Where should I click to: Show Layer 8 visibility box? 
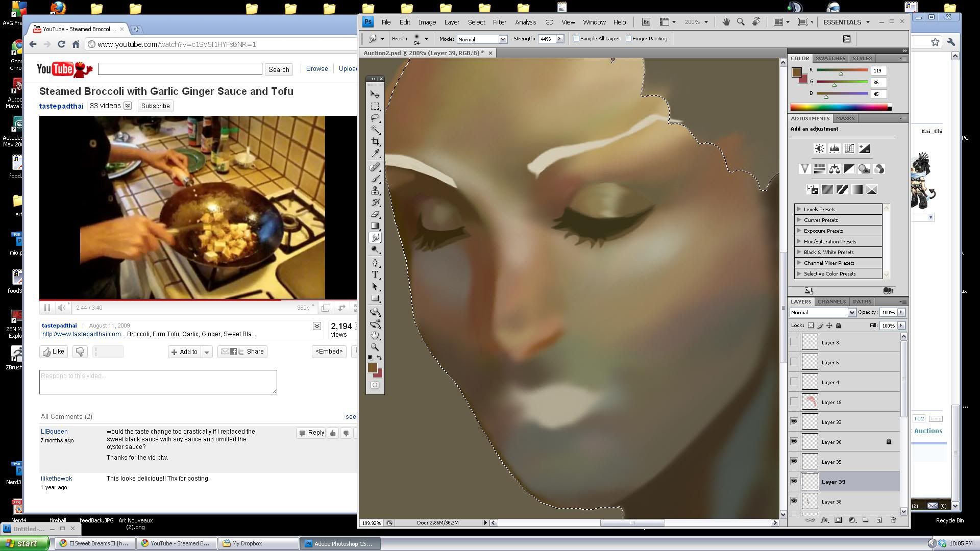point(794,342)
